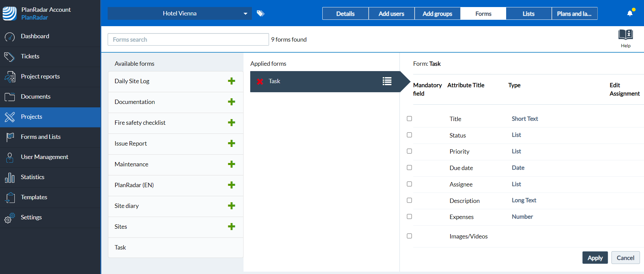Open the Statistics bar chart icon
The image size is (644, 274).
pyautogui.click(x=10, y=177)
